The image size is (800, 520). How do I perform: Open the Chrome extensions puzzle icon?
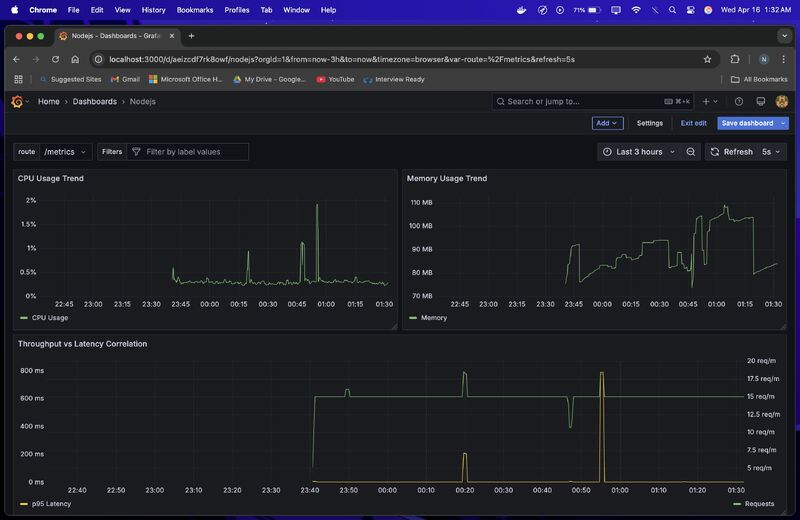point(735,59)
